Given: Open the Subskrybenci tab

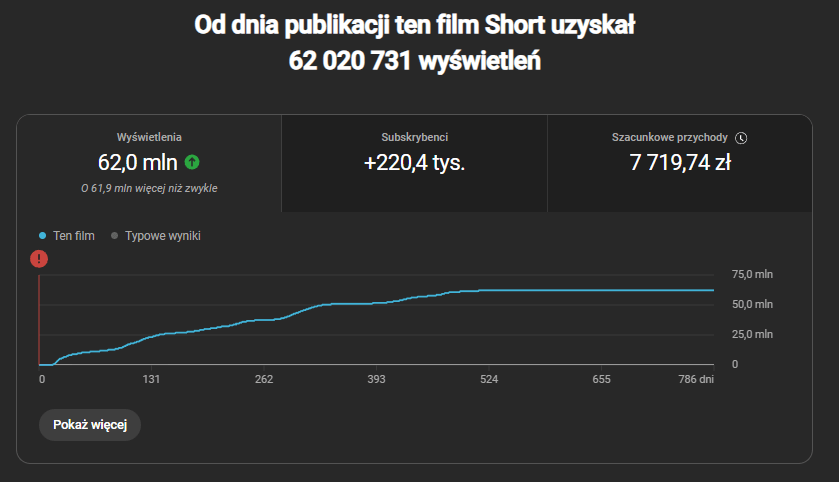Looking at the screenshot, I should pos(414,163).
